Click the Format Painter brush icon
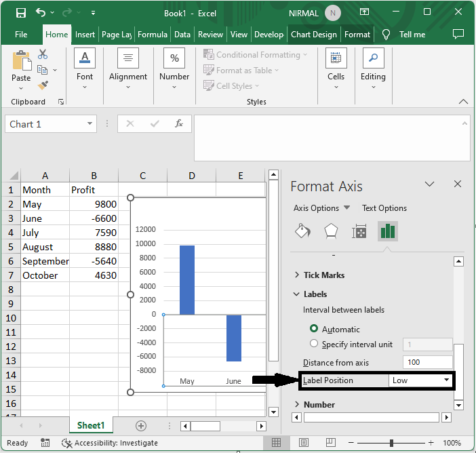 (x=43, y=85)
